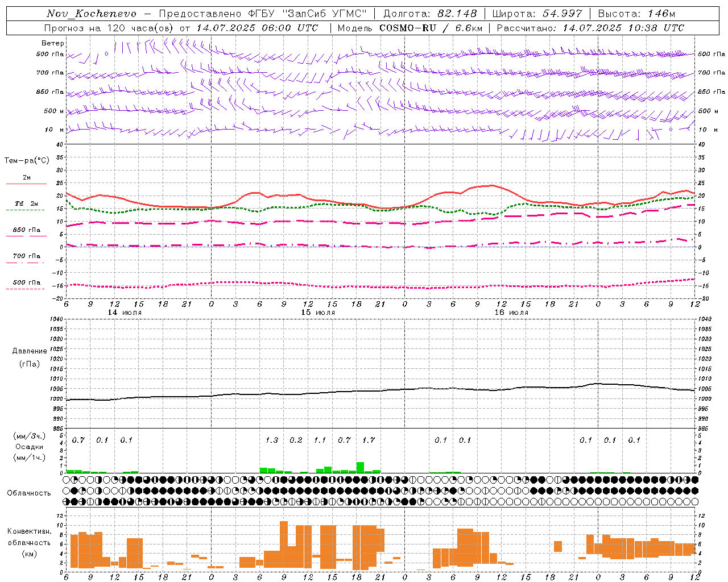Click the '(км)' unit under convective cloud label
Viewport: 728px width, 582px height.
point(29,554)
